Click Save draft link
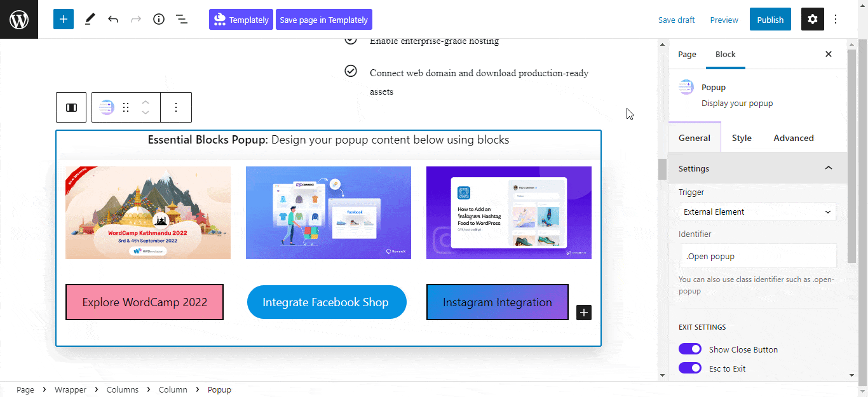868x397 pixels. [x=676, y=20]
